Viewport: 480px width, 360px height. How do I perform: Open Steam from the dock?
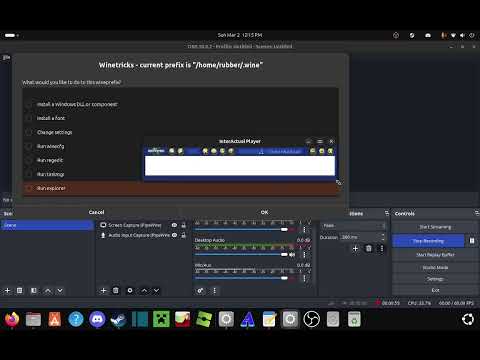pos(119,319)
